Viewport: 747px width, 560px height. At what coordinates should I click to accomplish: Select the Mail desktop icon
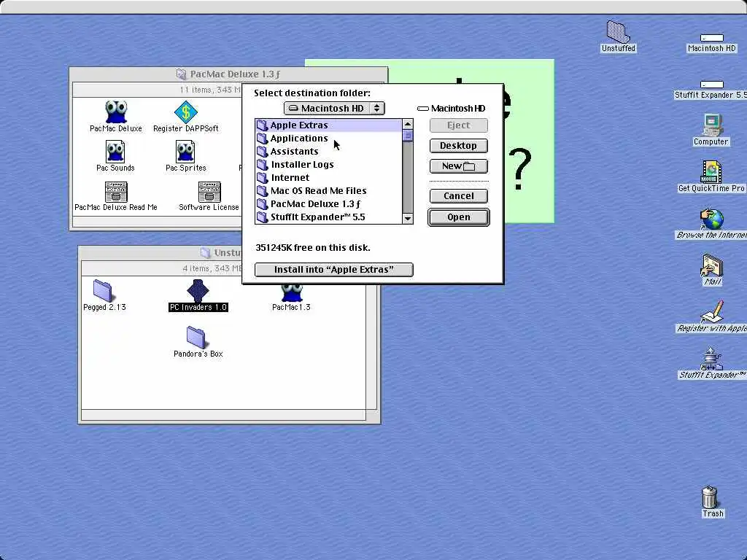[x=712, y=265]
